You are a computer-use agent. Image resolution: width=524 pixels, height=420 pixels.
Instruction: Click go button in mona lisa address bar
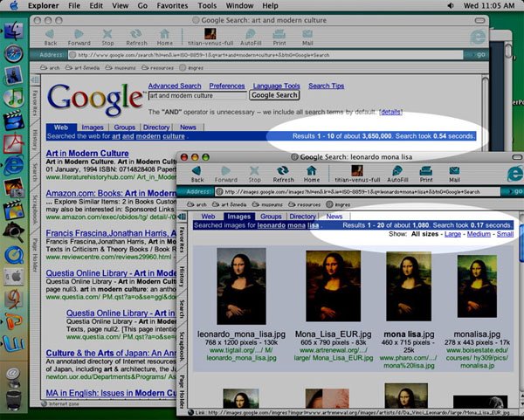(515, 191)
